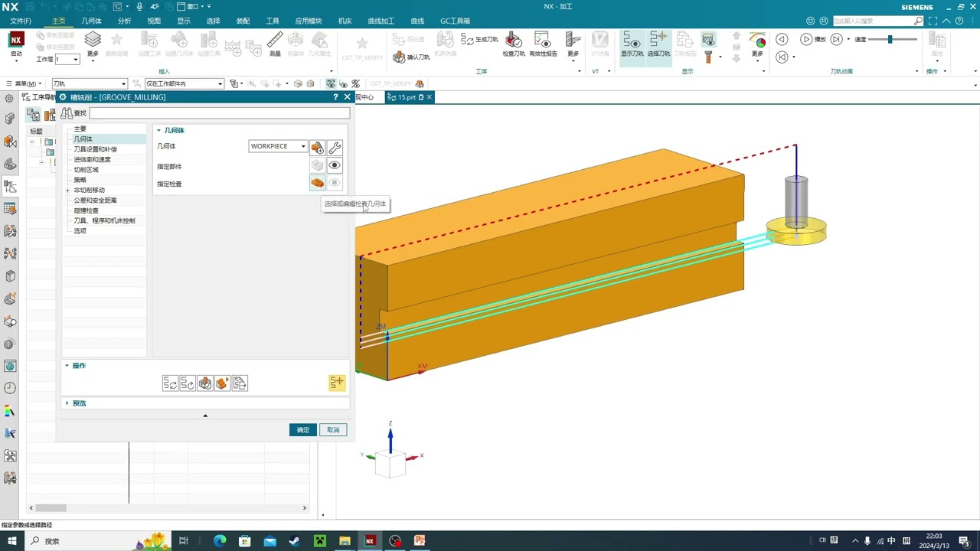The height and width of the screenshot is (551, 980).
Task: Expand the Non-cutting Moves (非切削移动) node
Action: point(67,190)
